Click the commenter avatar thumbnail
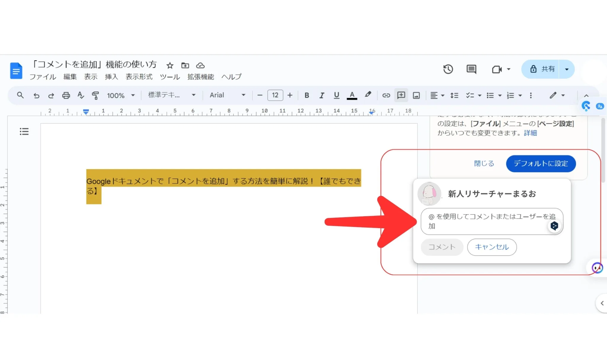607x364 pixels. (429, 194)
